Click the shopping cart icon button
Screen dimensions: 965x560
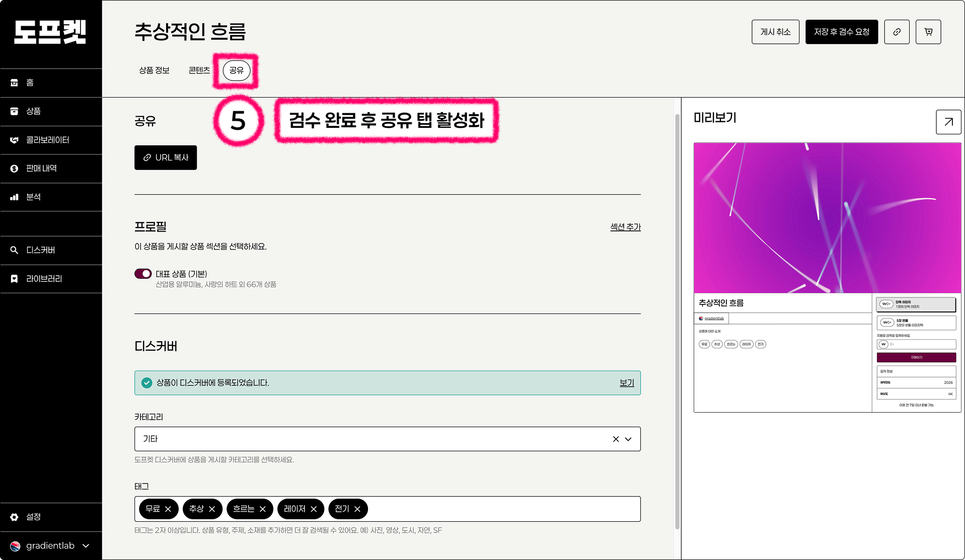coord(928,32)
